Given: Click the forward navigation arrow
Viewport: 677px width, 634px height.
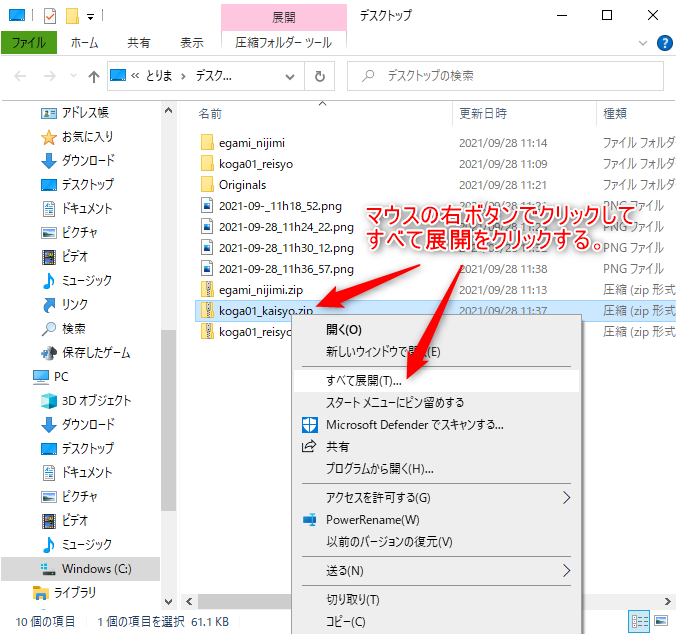Looking at the screenshot, I should pyautogui.click(x=50, y=76).
